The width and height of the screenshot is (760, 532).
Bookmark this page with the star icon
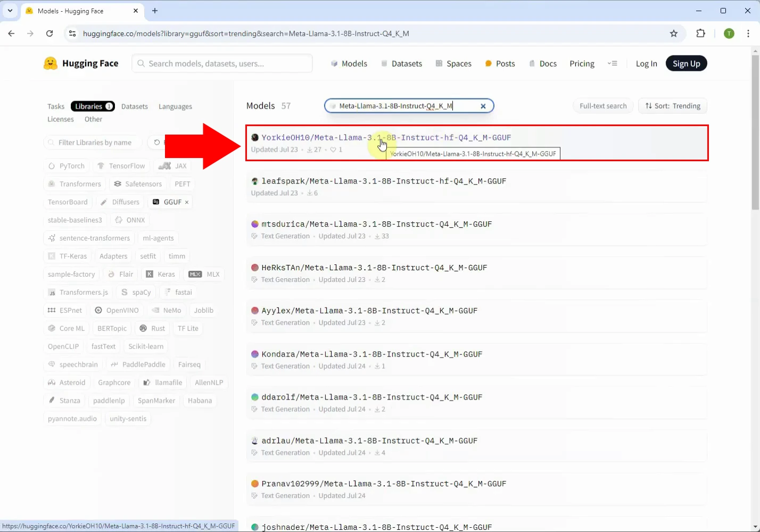click(674, 34)
